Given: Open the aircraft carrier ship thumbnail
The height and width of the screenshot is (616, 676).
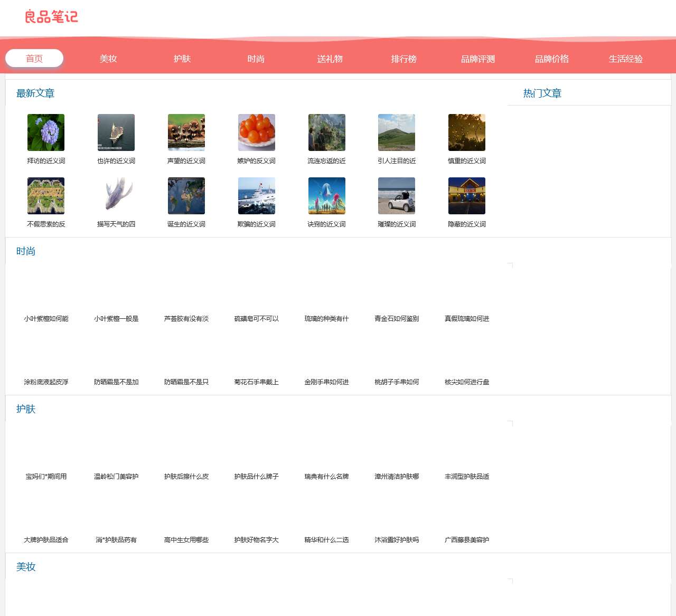Looking at the screenshot, I should click(116, 132).
